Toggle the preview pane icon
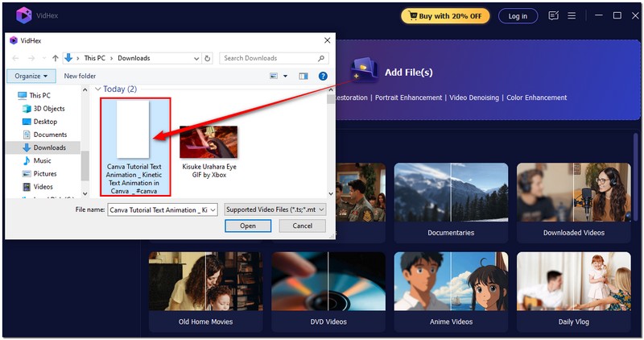 click(303, 76)
